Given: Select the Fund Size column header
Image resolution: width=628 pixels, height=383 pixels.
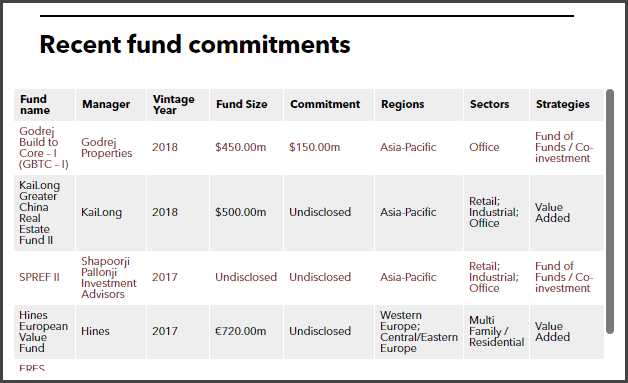Looking at the screenshot, I should 246,105.
